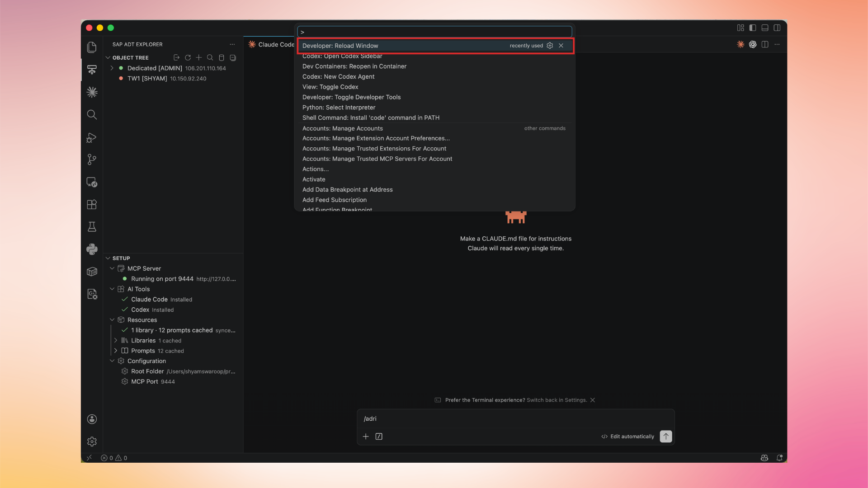The width and height of the screenshot is (868, 488).
Task: Choose Python: Select Interpreter from the palette
Action: (x=339, y=108)
